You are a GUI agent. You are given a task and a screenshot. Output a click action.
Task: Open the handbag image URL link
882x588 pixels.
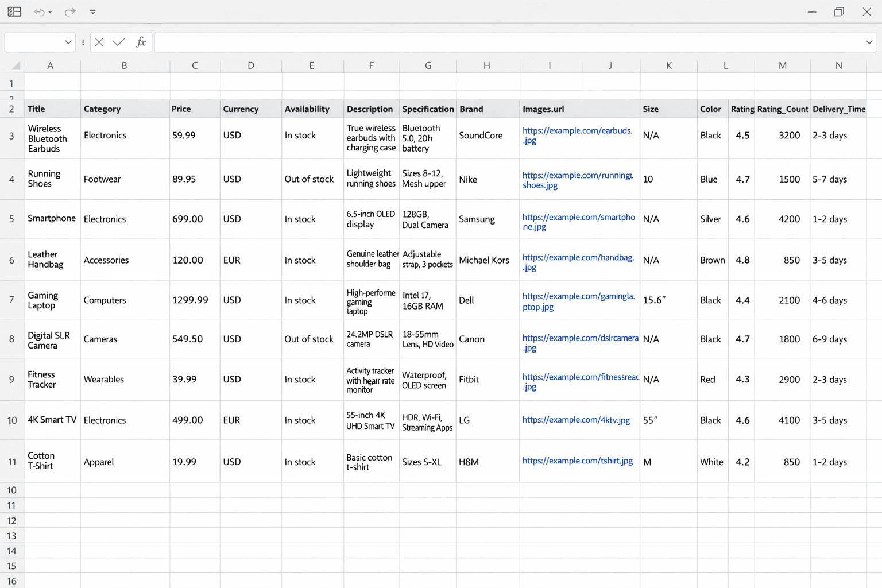pos(578,262)
